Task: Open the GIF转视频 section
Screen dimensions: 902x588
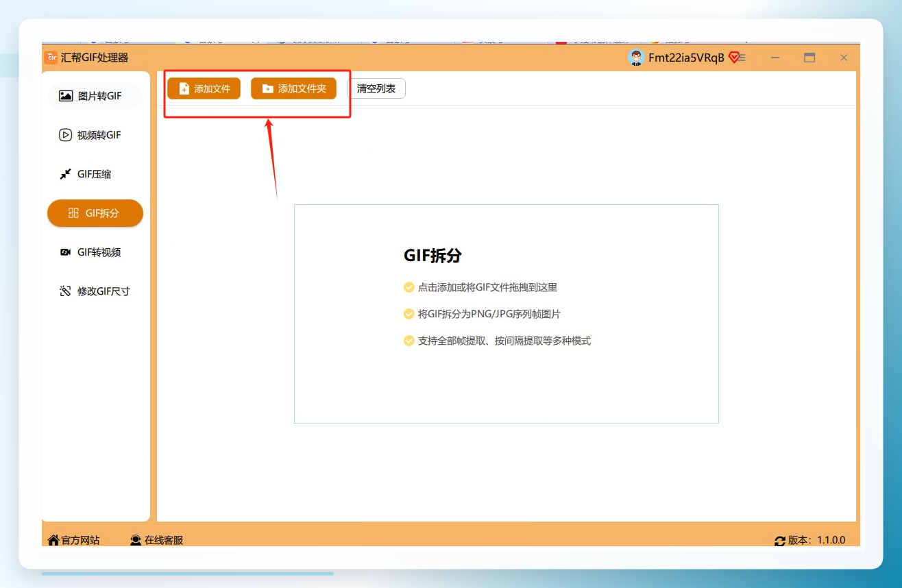Action: 95,252
